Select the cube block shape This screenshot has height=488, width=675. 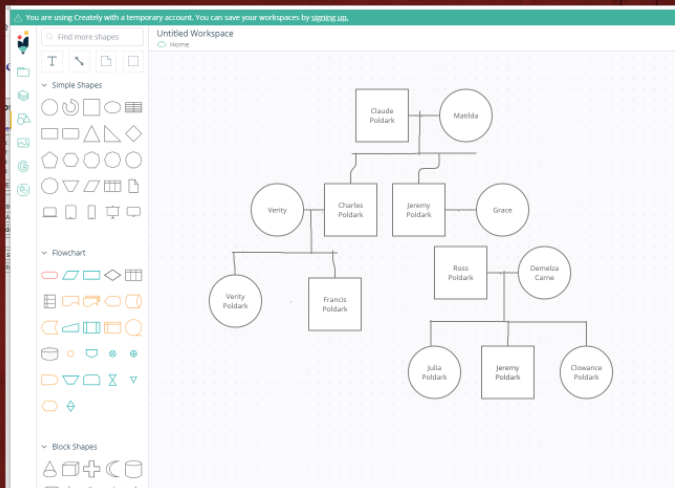[71, 469]
